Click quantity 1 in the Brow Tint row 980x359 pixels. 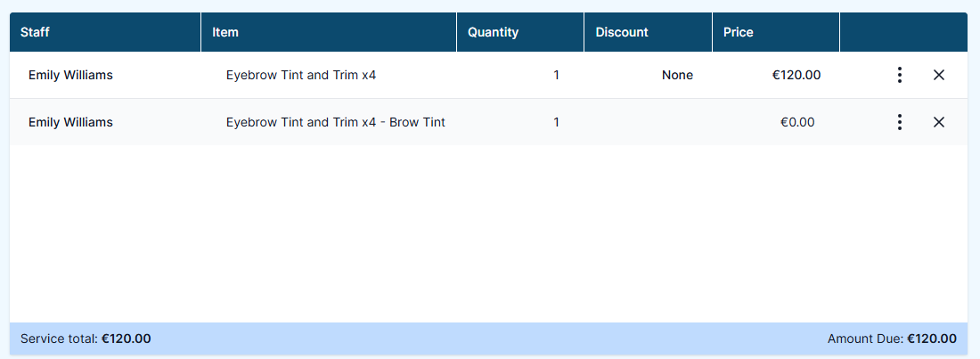pyautogui.click(x=556, y=122)
